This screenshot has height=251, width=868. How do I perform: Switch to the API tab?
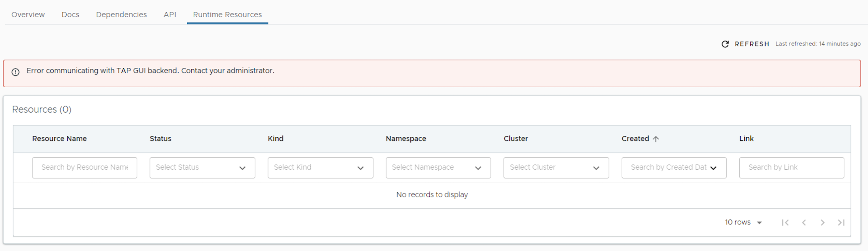170,15
